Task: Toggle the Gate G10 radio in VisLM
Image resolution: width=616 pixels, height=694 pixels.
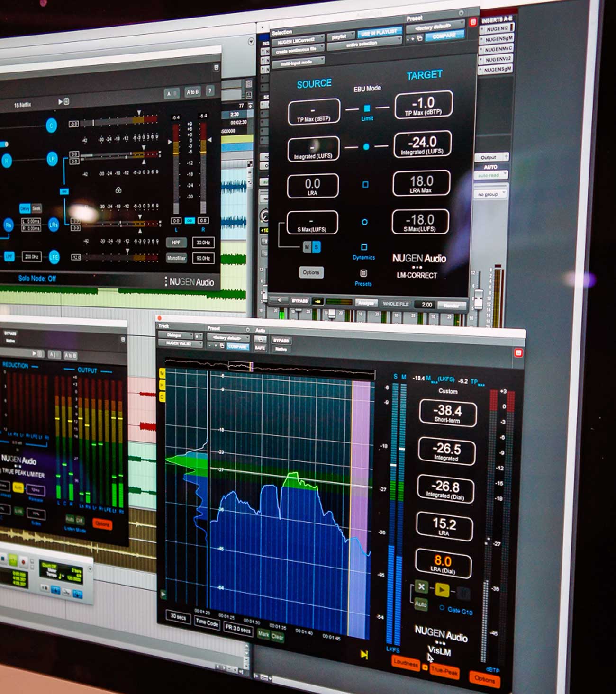Action: click(442, 608)
